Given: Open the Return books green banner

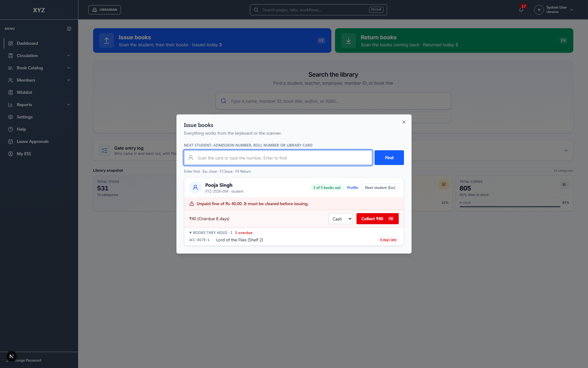Looking at the screenshot, I should point(454,40).
